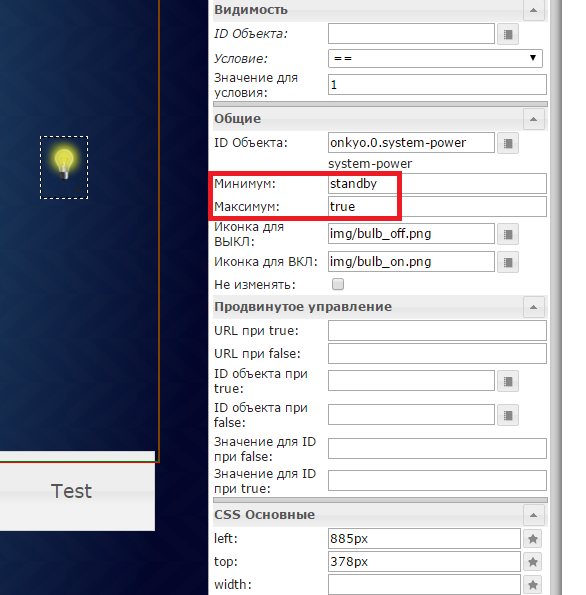
Task: Click the Минимум input field with standby
Action: click(437, 184)
